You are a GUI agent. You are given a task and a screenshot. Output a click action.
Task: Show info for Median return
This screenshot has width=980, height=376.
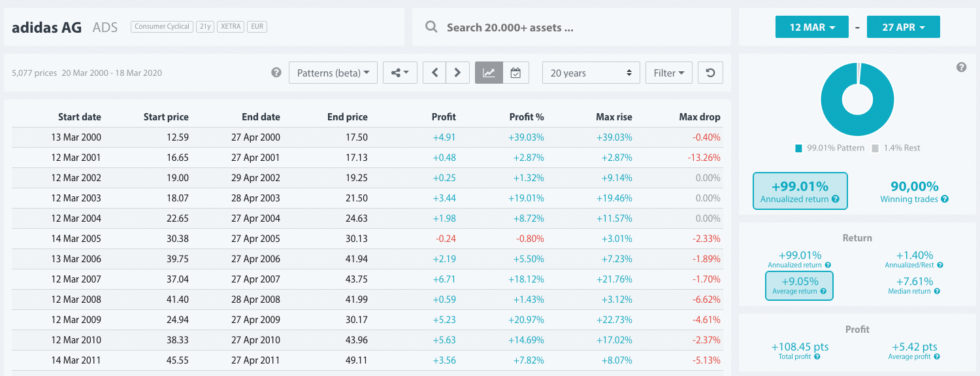[x=937, y=292]
